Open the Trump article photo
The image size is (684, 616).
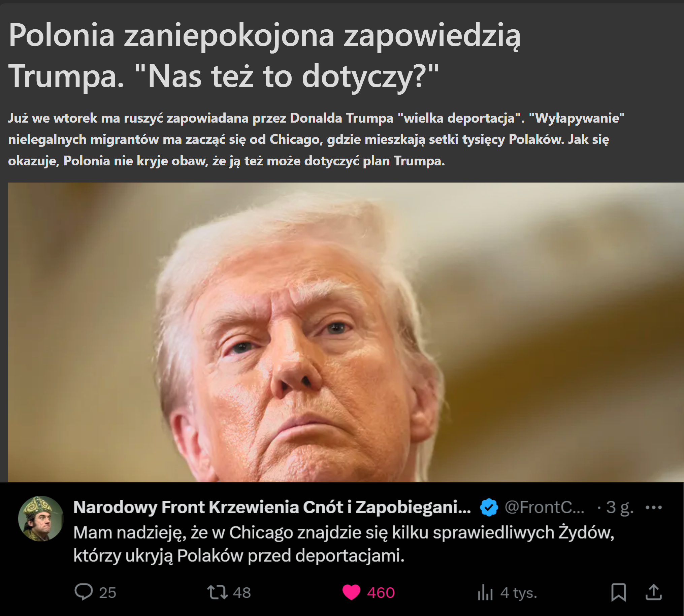[346, 332]
